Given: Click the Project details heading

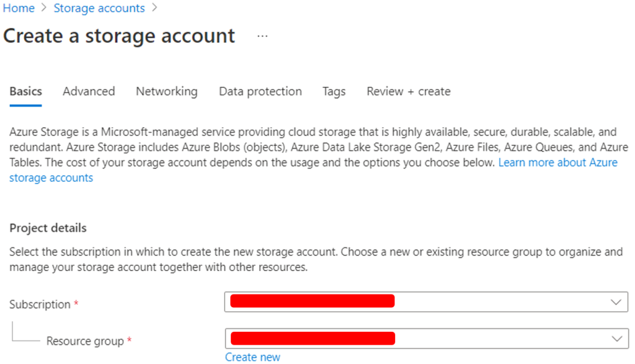Looking at the screenshot, I should pos(48,228).
